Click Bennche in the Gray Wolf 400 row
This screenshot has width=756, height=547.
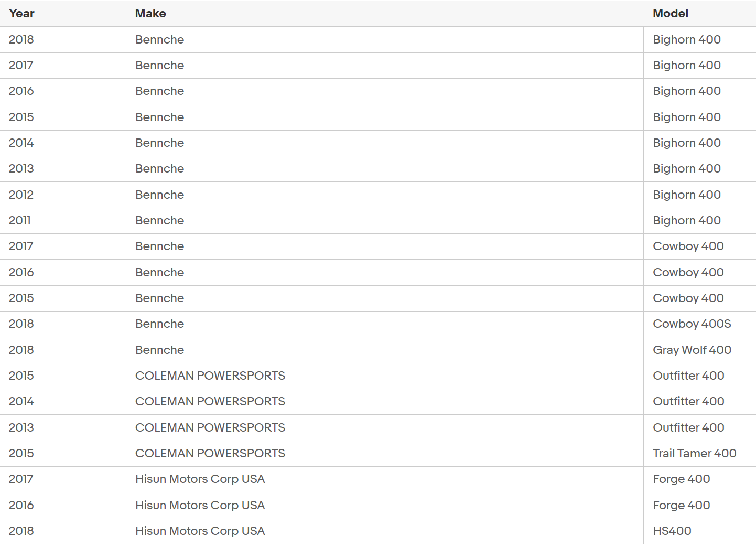coord(160,350)
